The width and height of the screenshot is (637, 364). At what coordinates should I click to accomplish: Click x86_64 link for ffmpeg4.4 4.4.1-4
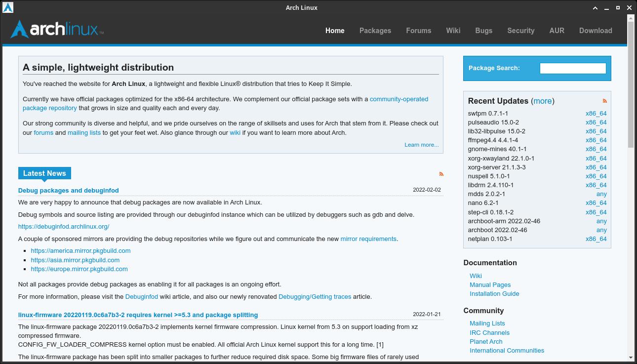point(596,140)
